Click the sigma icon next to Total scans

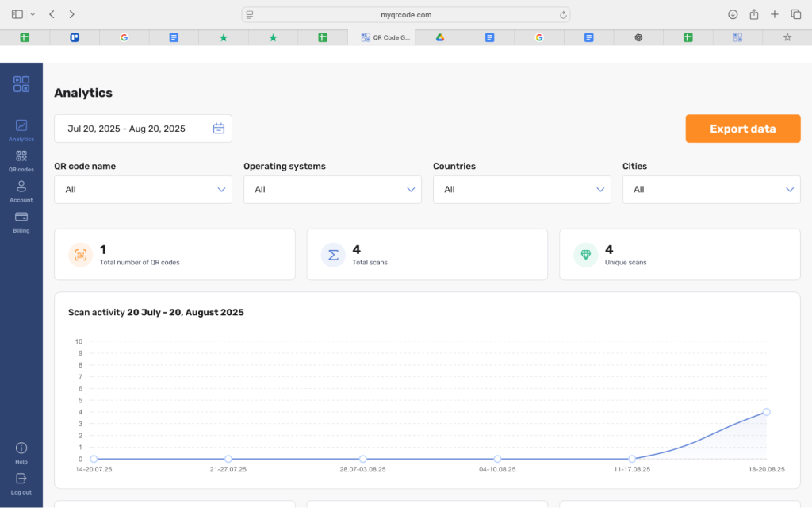click(x=332, y=254)
